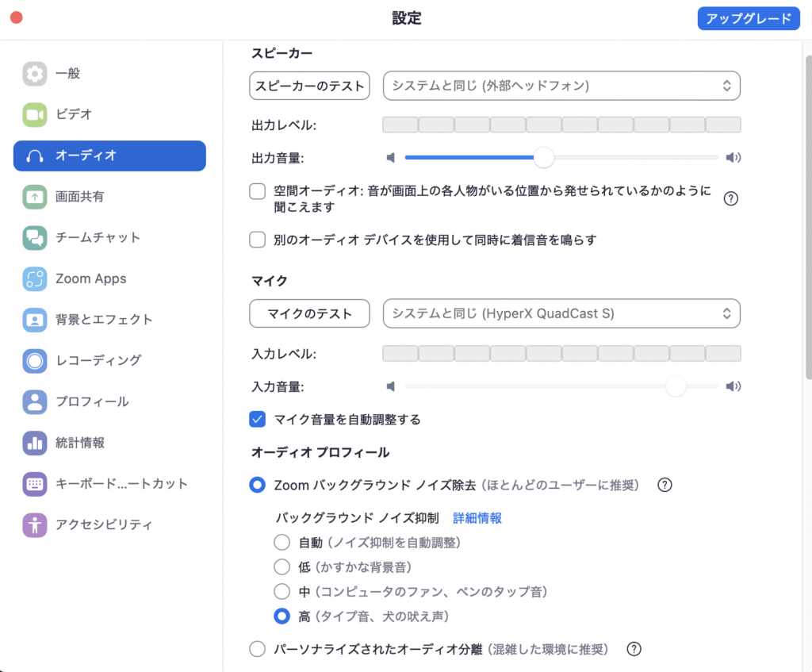Click the アクセシビリティ icon
The width and height of the screenshot is (812, 672).
coord(35,525)
